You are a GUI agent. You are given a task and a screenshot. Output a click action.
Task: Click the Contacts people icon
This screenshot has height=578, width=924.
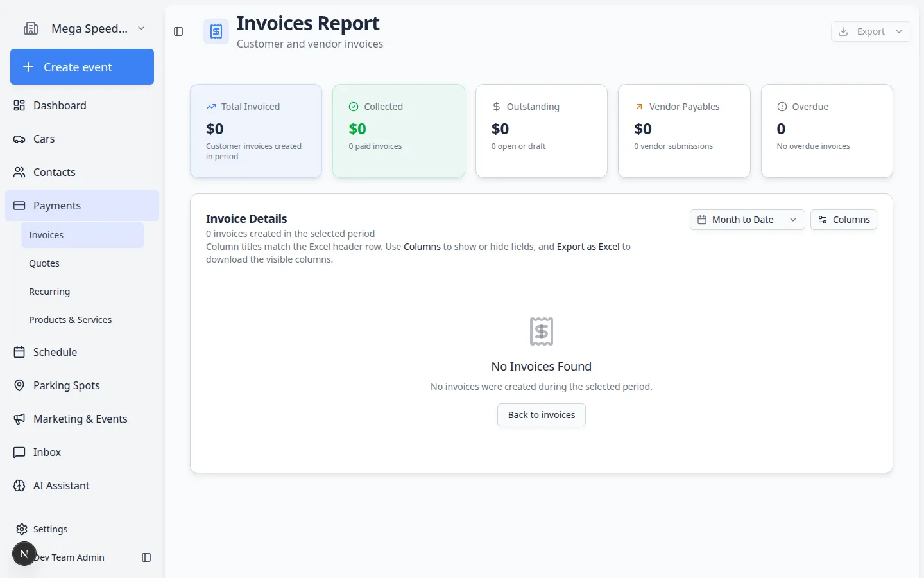pos(19,172)
